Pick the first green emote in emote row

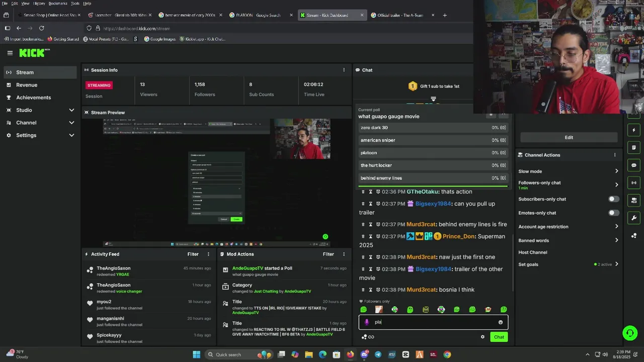click(364, 310)
